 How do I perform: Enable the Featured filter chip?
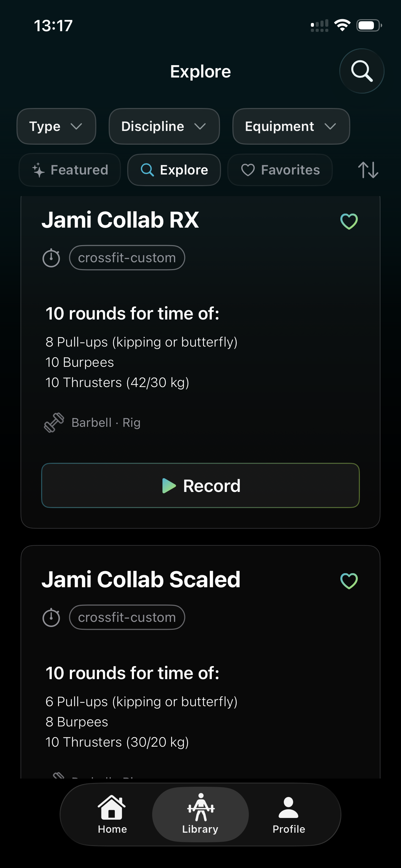[70, 170]
